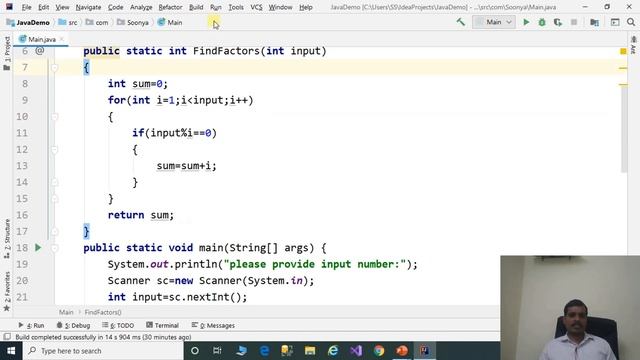The image size is (640, 360).
Task: Click fold end marker at line 17
Action: point(55,231)
